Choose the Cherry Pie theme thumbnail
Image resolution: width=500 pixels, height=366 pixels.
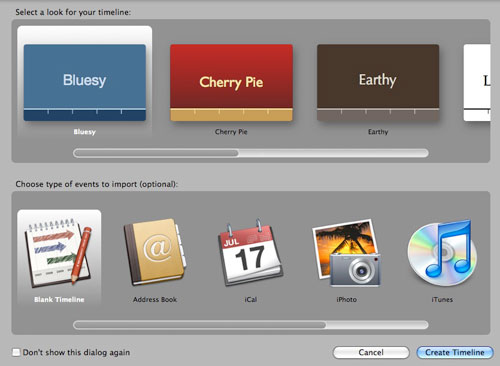pyautogui.click(x=231, y=82)
